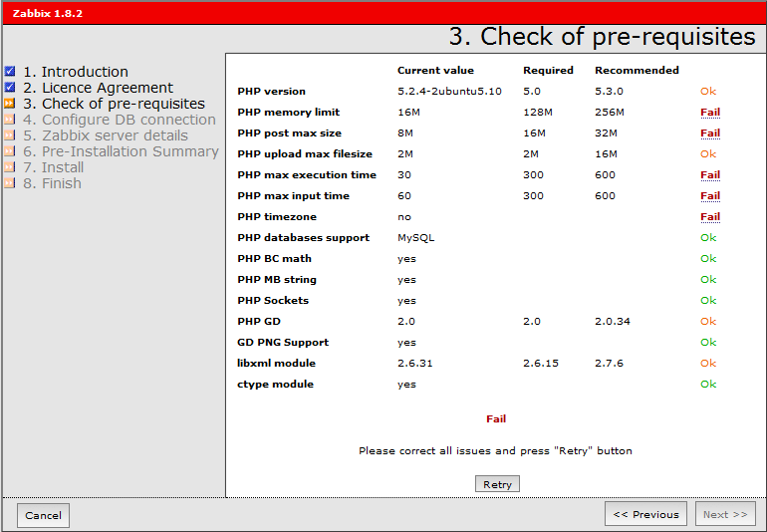Click the icon beside Configure DB connection
This screenshot has width=767, height=532.
[10, 120]
